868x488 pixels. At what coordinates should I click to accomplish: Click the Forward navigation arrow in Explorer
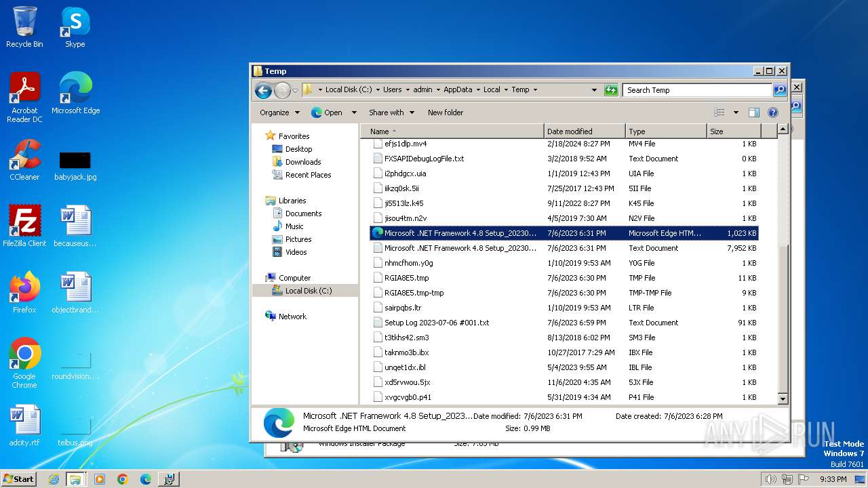(x=282, y=90)
